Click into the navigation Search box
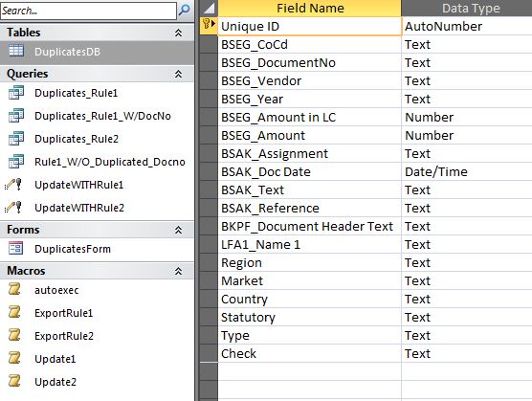532x401 pixels. click(88, 11)
